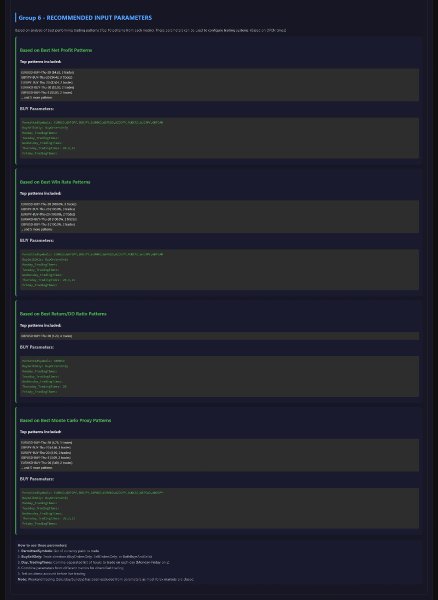Click the BUY Parameters code block under Return/DD Ratio
The image size is (438, 600).
[219, 376]
